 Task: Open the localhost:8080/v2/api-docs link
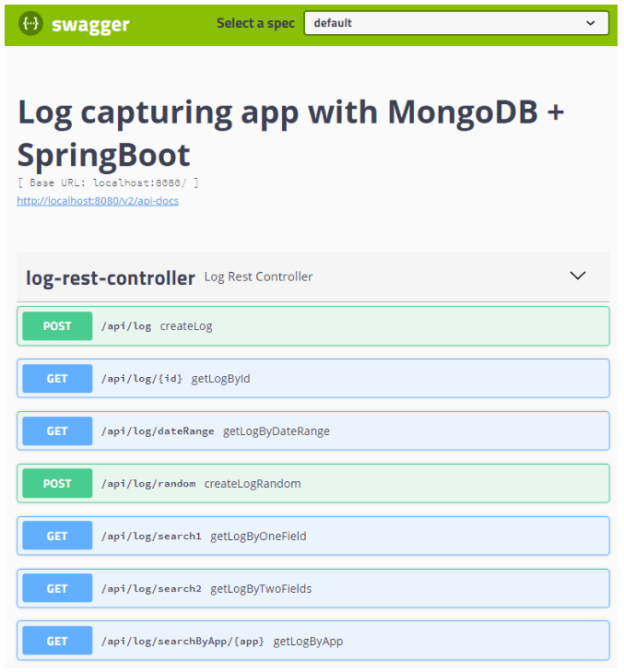pos(98,201)
